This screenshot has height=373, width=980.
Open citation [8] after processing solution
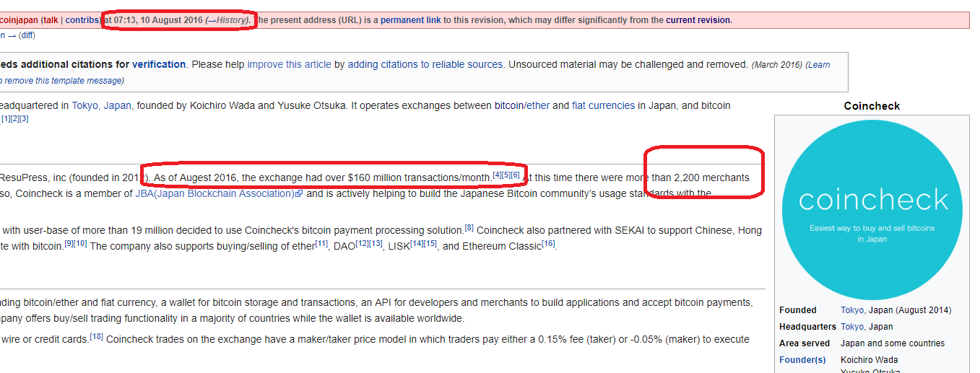(469, 228)
